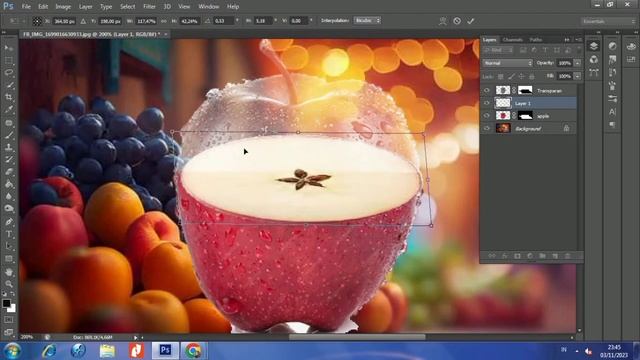The width and height of the screenshot is (640, 360).
Task: Select the Zoom tool
Action: click(9, 284)
